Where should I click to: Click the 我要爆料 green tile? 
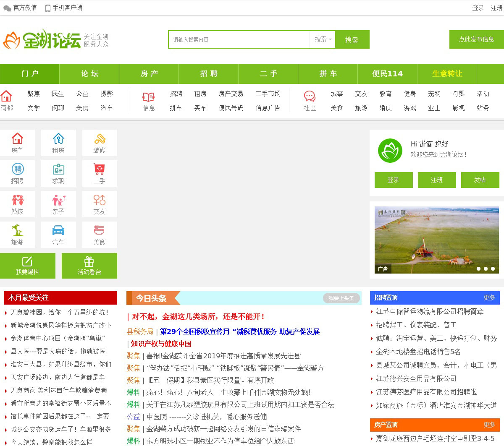click(28, 266)
